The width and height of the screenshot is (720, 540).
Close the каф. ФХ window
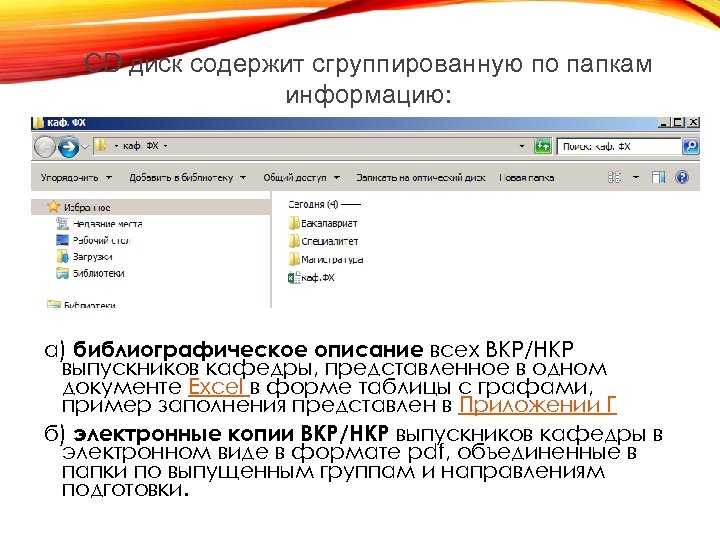pyautogui.click(x=693, y=123)
